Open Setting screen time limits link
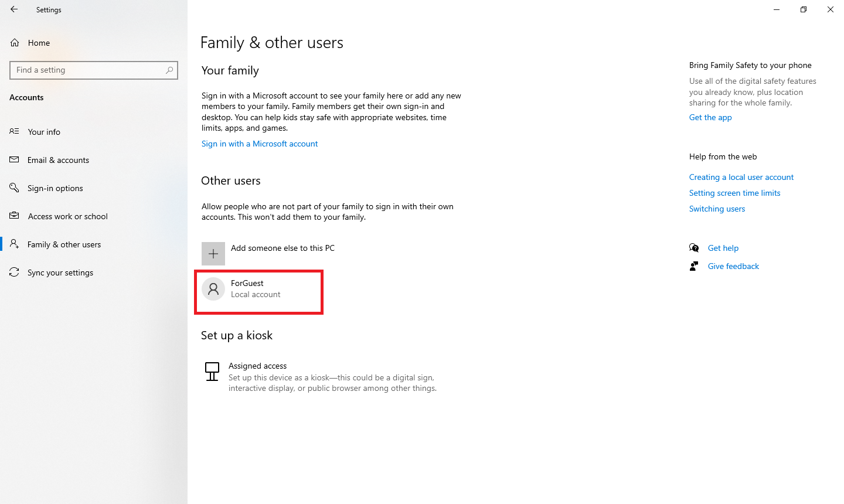Image resolution: width=844 pixels, height=504 pixels. click(x=734, y=193)
